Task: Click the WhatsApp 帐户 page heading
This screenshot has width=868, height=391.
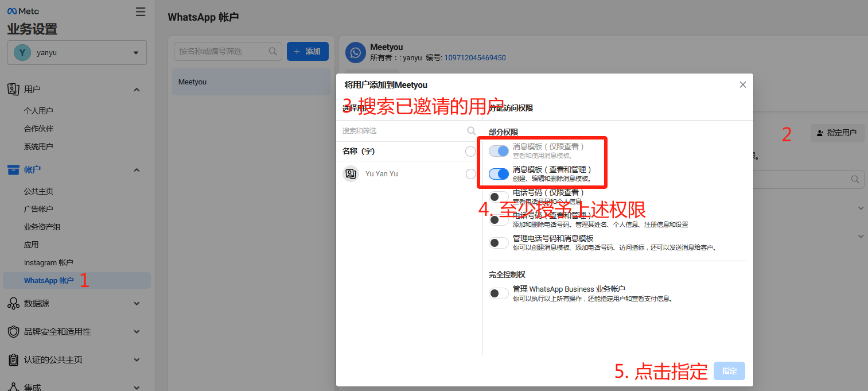Action: tap(203, 17)
